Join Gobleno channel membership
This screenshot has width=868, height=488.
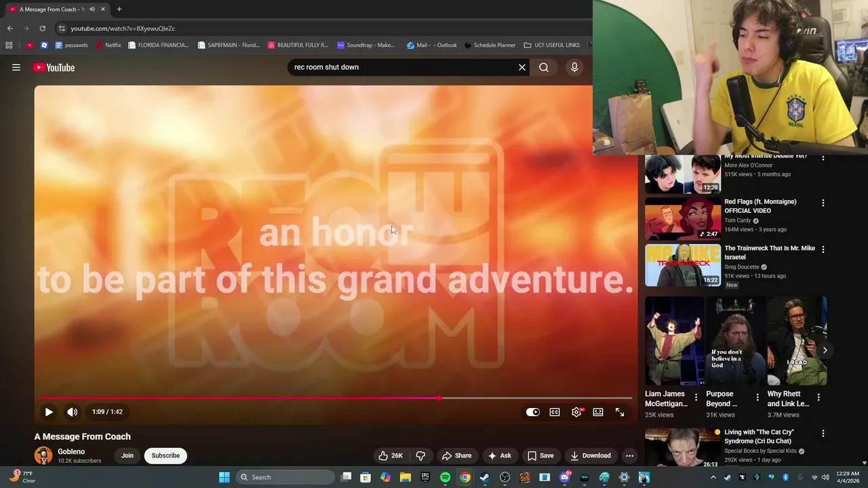pyautogui.click(x=127, y=455)
